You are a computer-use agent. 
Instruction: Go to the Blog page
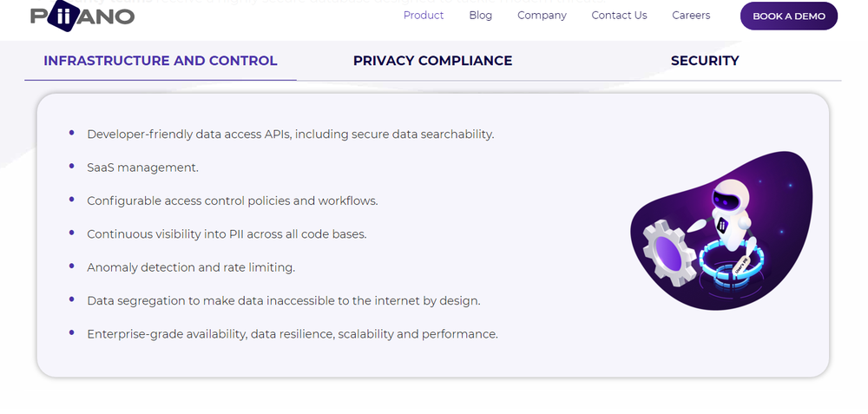pyautogui.click(x=480, y=16)
